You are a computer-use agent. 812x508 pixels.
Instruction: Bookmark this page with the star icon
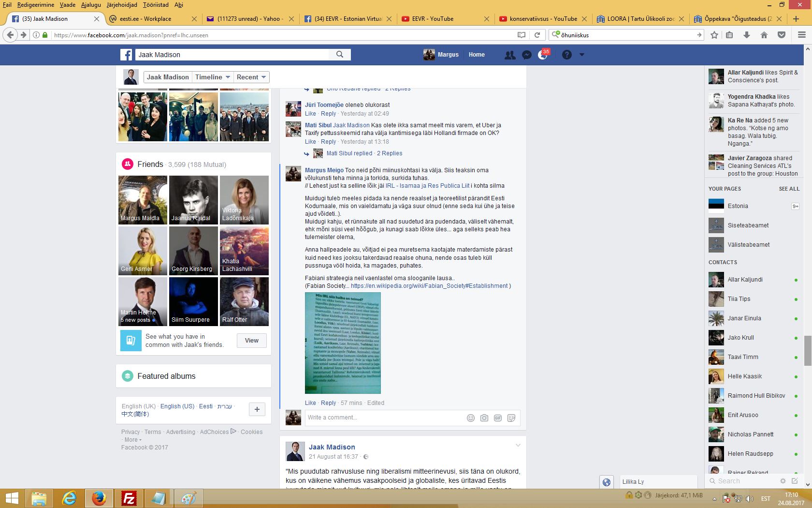point(714,35)
